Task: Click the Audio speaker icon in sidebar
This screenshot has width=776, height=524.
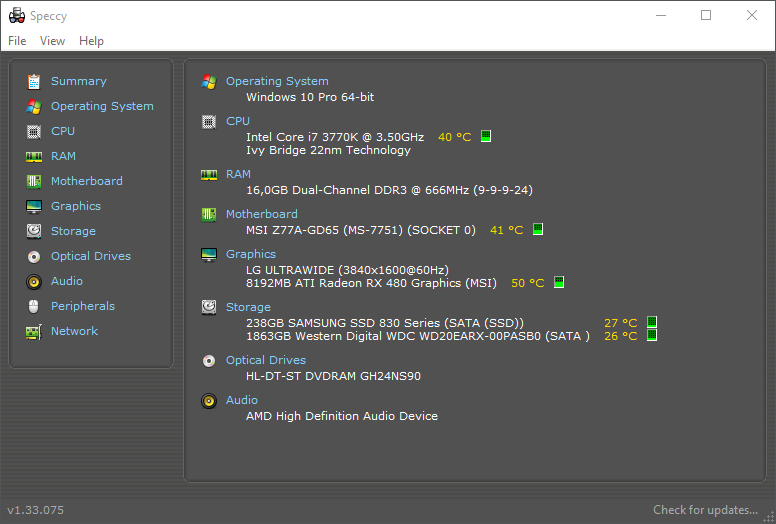Action: click(x=34, y=282)
